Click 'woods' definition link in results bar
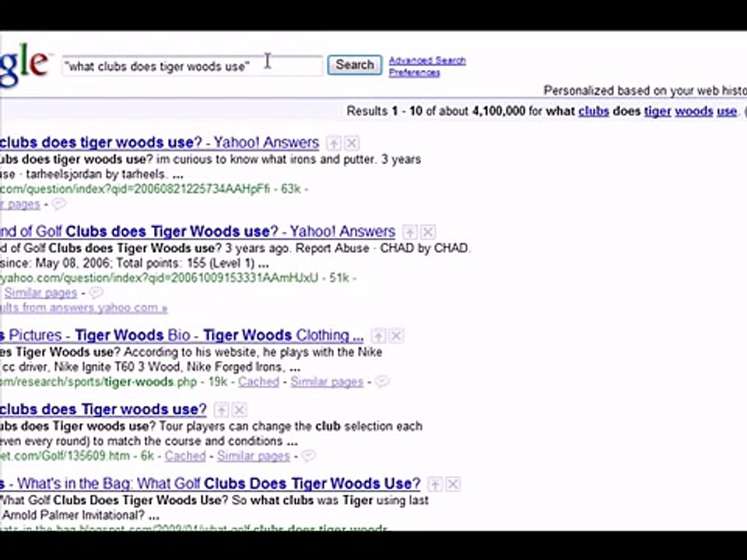Screen dimensions: 747x560 point(694,111)
